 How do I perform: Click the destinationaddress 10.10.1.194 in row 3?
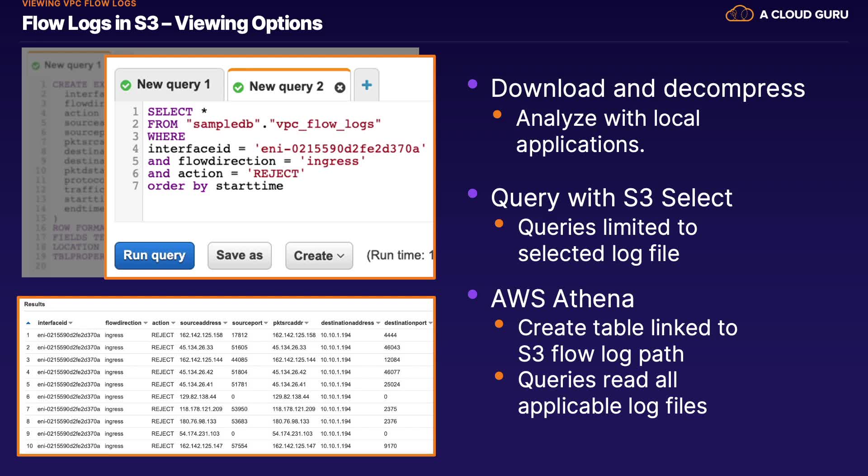[335, 360]
